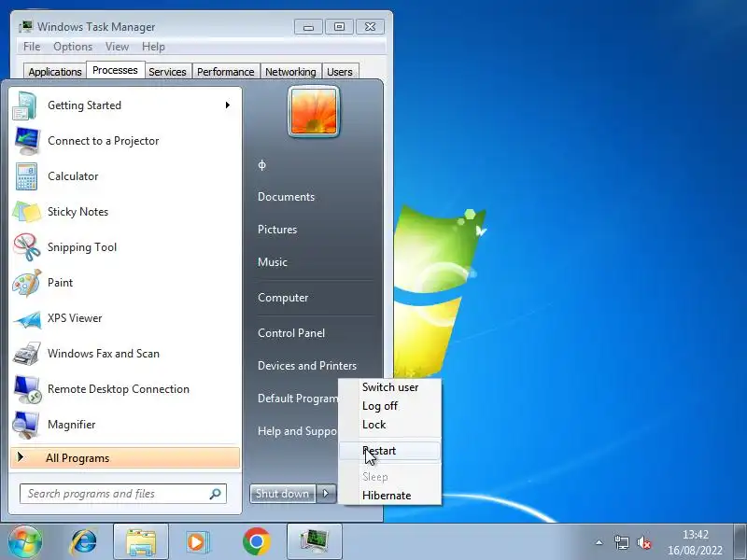The width and height of the screenshot is (747, 560).
Task: Open the Calculator program icon
Action: pyautogui.click(x=26, y=176)
